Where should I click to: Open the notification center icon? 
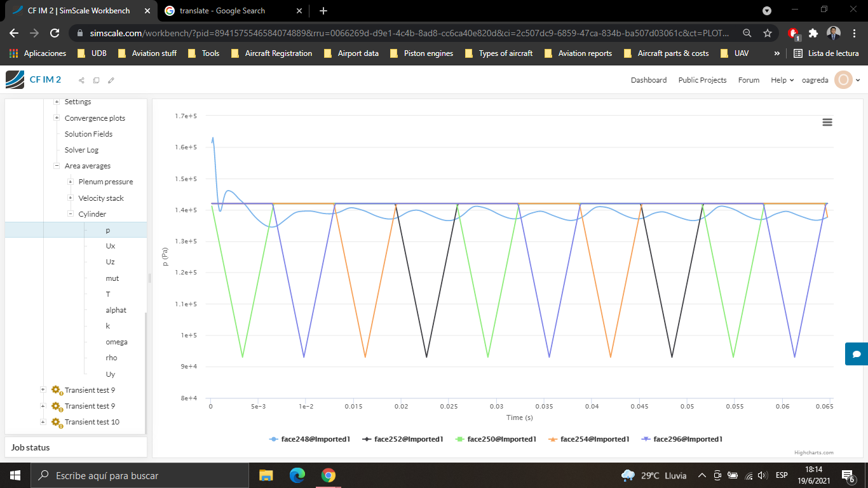click(x=847, y=475)
